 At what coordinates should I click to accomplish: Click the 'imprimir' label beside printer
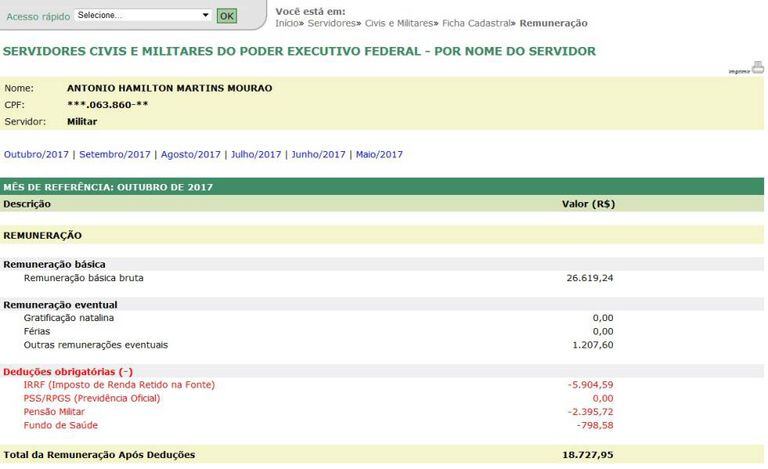[738, 71]
